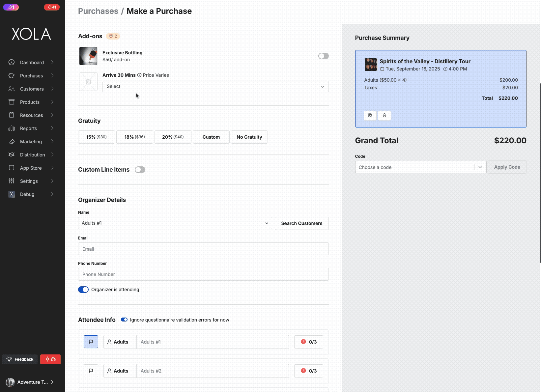This screenshot has width=541, height=392.
Task: Expand the Customers sidebar chevron
Action: click(52, 89)
